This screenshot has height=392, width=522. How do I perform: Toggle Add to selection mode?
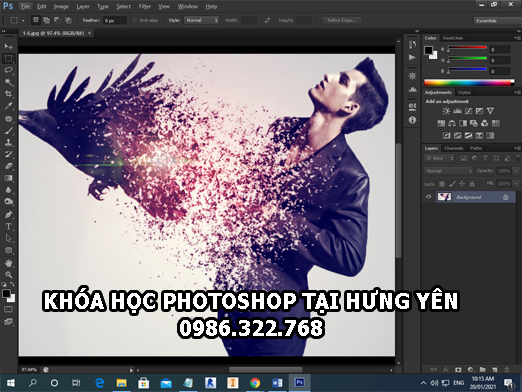tap(46, 20)
